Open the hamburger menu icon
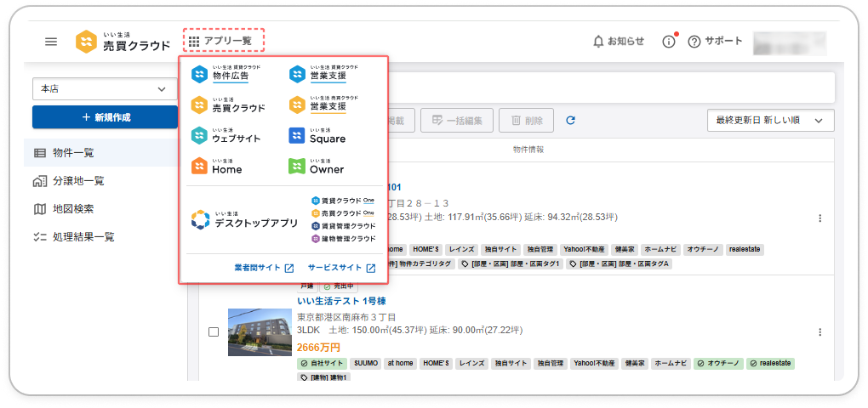This screenshot has height=408, width=868. coord(51,42)
